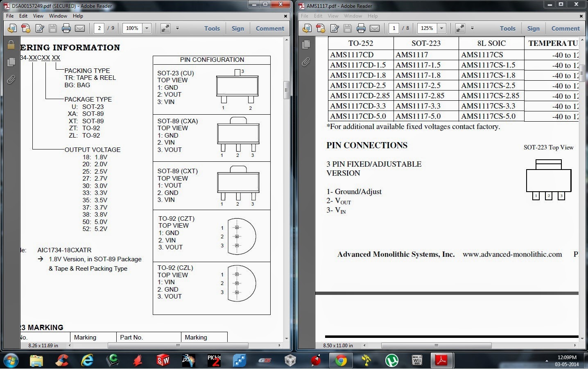This screenshot has width=588, height=369.
Task: Email DSA00157249 document via envelope icon
Action: click(x=80, y=28)
